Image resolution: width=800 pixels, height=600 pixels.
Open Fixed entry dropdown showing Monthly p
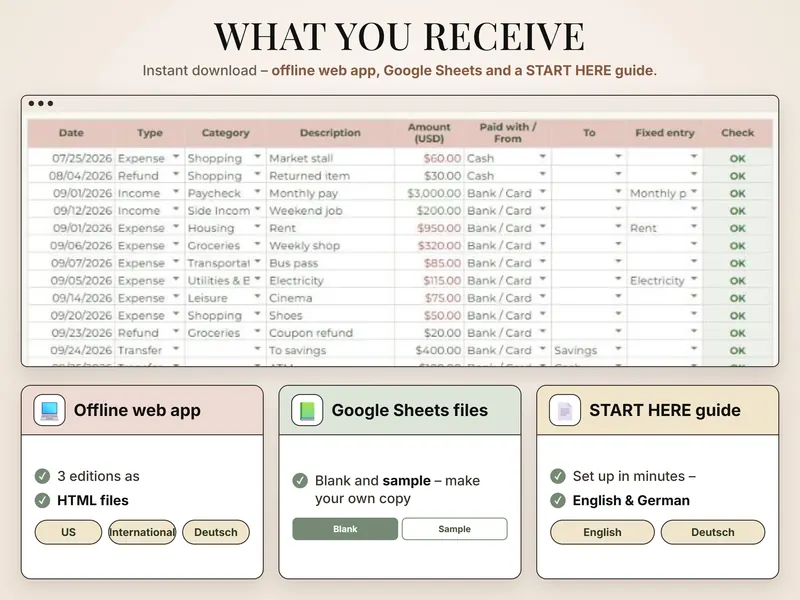click(694, 192)
